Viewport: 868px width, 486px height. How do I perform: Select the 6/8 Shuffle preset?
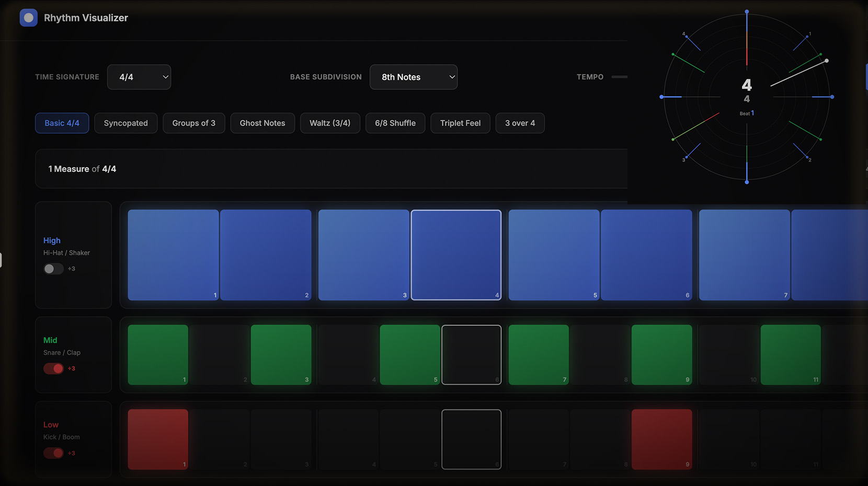point(395,123)
